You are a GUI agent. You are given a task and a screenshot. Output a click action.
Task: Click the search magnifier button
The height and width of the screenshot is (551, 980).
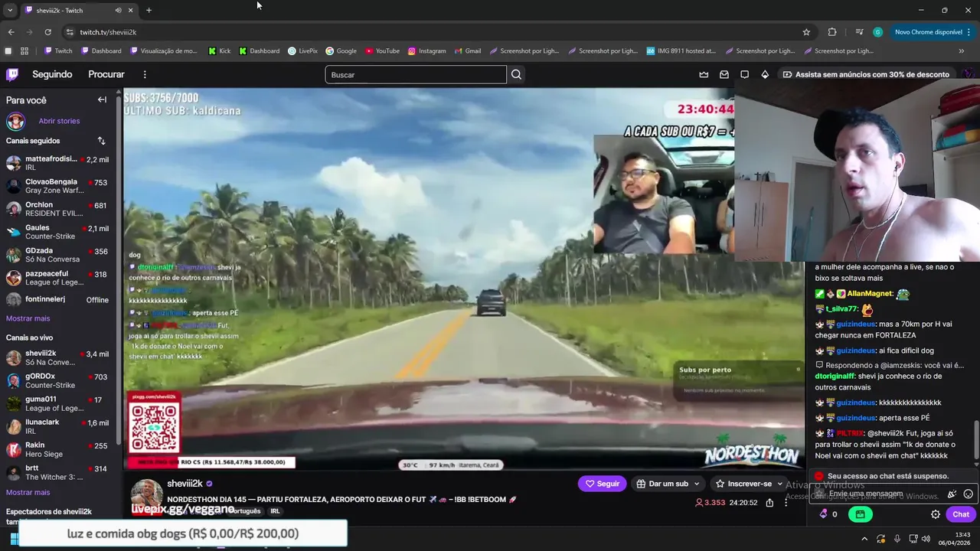tap(516, 74)
